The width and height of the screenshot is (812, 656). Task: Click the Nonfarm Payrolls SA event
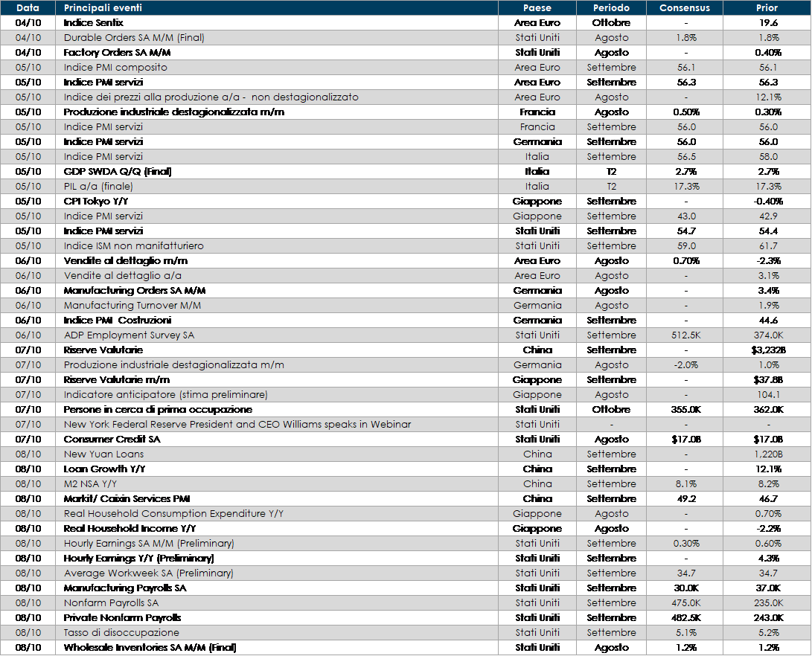(x=111, y=603)
